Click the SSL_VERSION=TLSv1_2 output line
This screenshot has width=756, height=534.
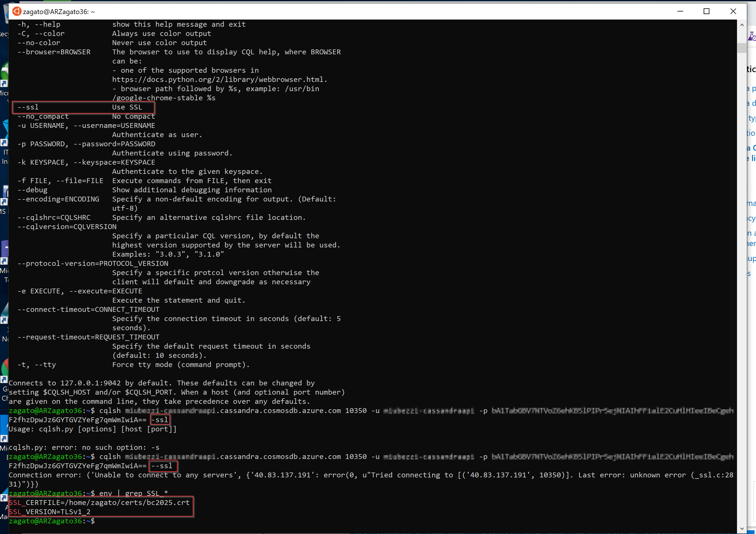click(x=50, y=512)
